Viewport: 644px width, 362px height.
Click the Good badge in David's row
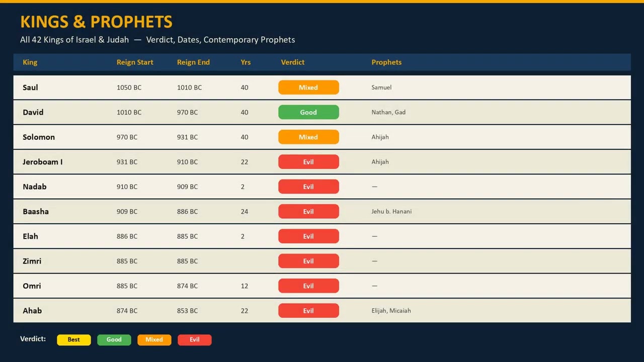pos(308,112)
